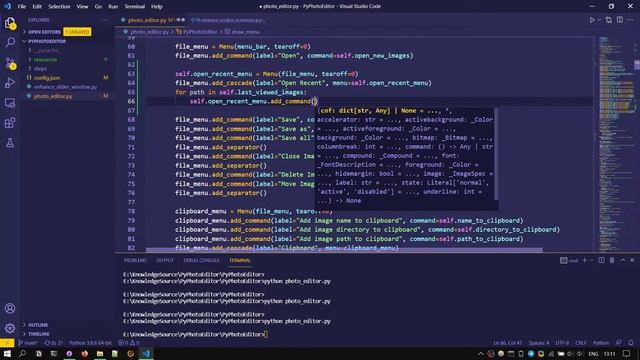
Task: Expand the Open Editors section
Action: [x=43, y=32]
